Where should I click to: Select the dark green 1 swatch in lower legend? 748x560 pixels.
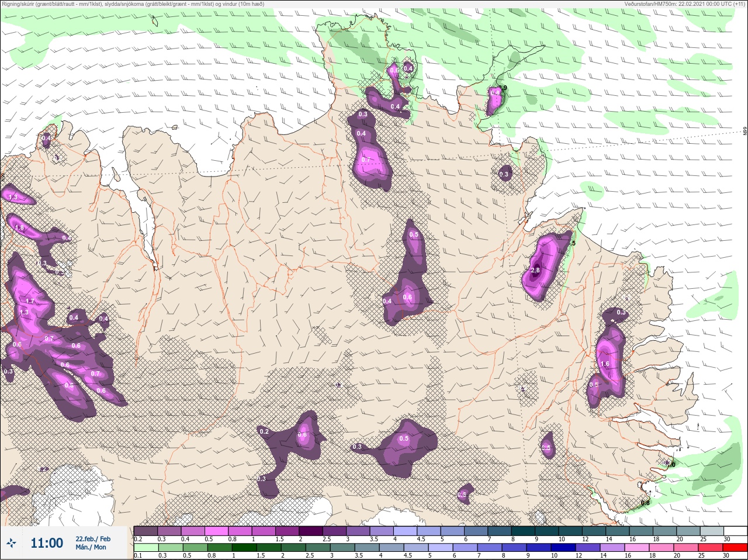(x=244, y=548)
